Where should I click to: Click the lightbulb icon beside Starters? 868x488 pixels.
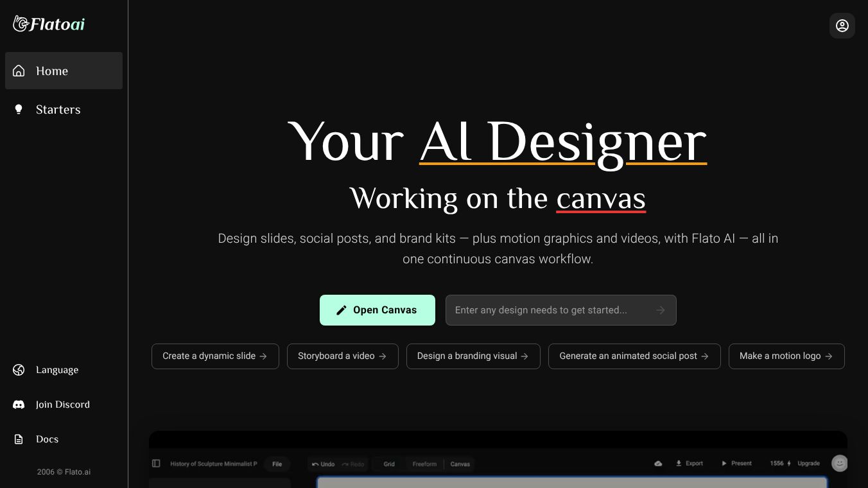tap(19, 109)
